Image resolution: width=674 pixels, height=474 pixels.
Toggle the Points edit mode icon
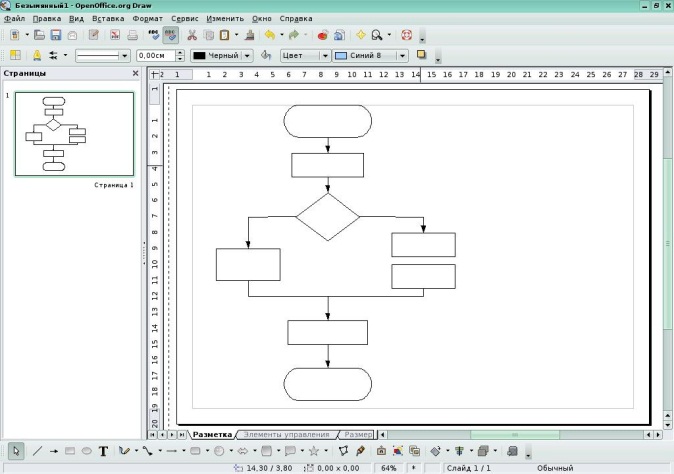(x=343, y=451)
